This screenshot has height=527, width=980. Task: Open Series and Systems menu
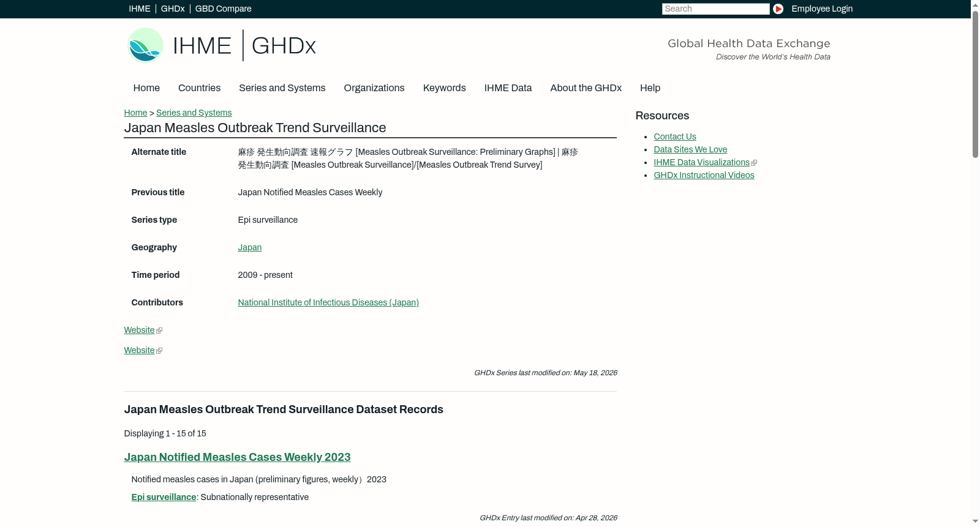tap(282, 88)
